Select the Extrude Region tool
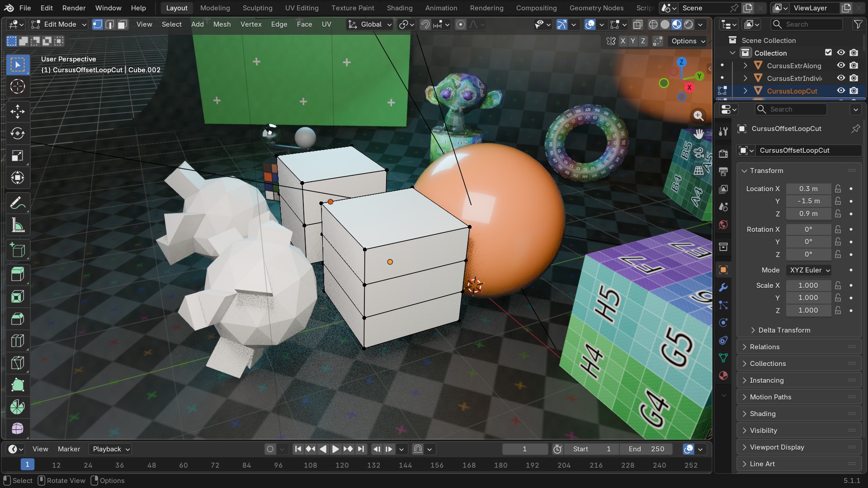Screen dimensions: 868x488 pos(18,274)
